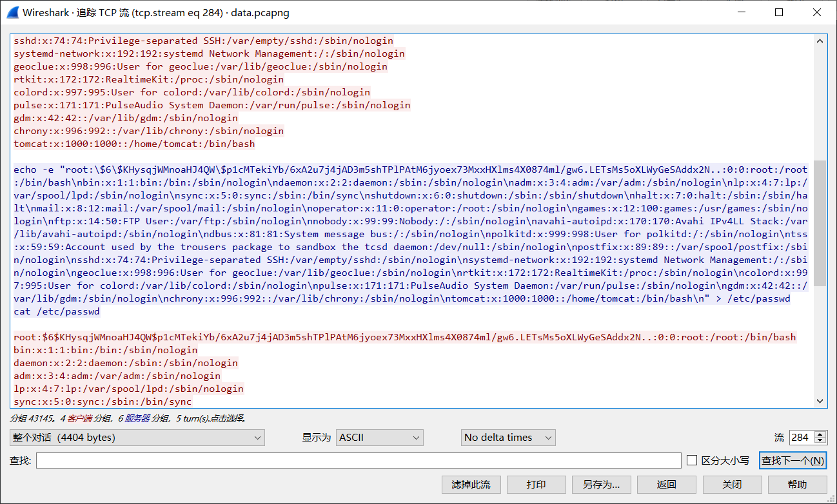Screen dimensions: 837x504
Task: Click the gdm:x:42:42 line
Action: [x=126, y=118]
